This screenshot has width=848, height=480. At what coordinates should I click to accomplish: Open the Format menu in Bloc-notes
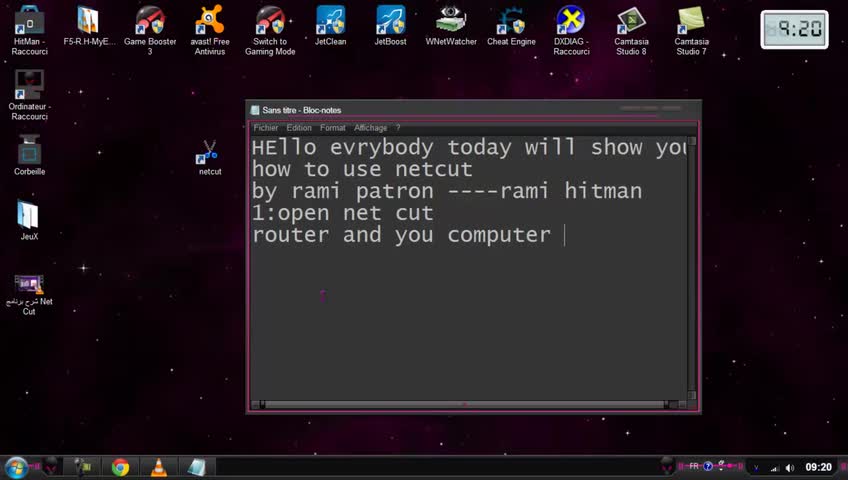pos(333,128)
